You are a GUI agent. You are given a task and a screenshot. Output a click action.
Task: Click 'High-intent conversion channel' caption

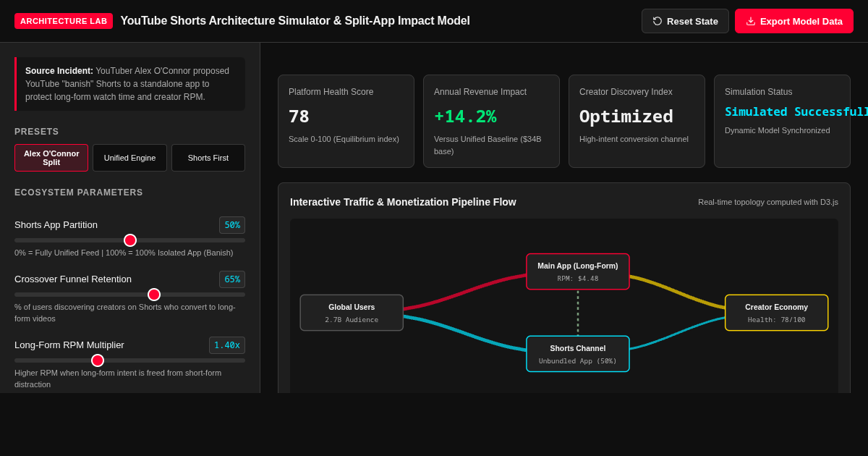pos(634,139)
